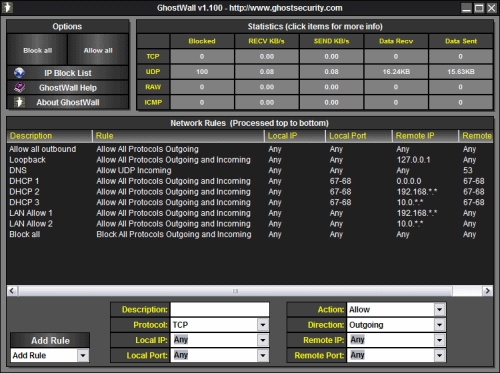Click the horizontal scrollbar thumb of rules list
500x373 pixels.
coord(235,291)
